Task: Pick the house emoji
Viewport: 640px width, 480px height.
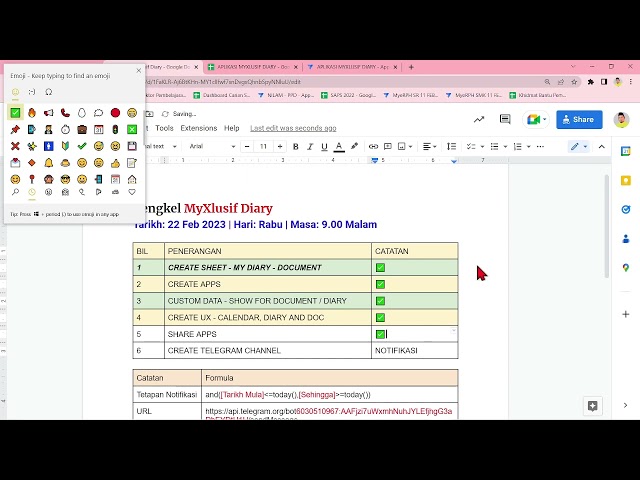Action: (132, 179)
